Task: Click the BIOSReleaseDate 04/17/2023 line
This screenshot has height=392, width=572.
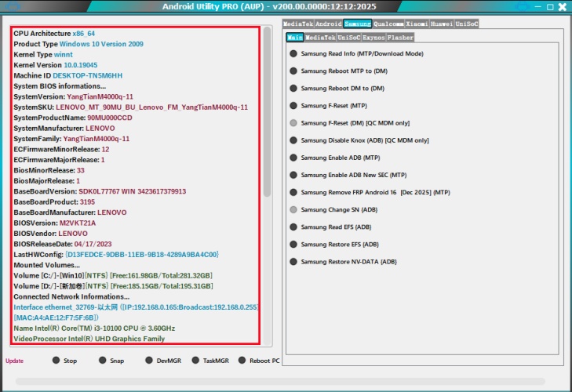Action: (63, 244)
